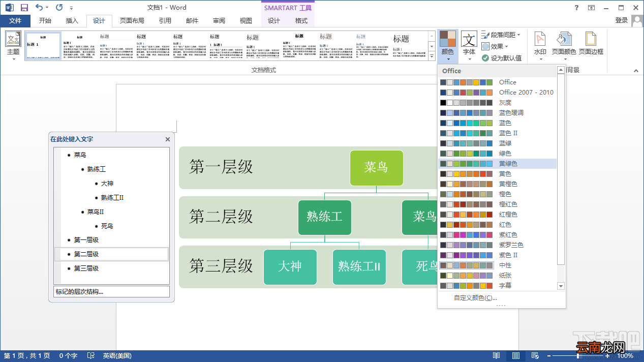Switch to Mailings (邮件) tab

point(192,21)
